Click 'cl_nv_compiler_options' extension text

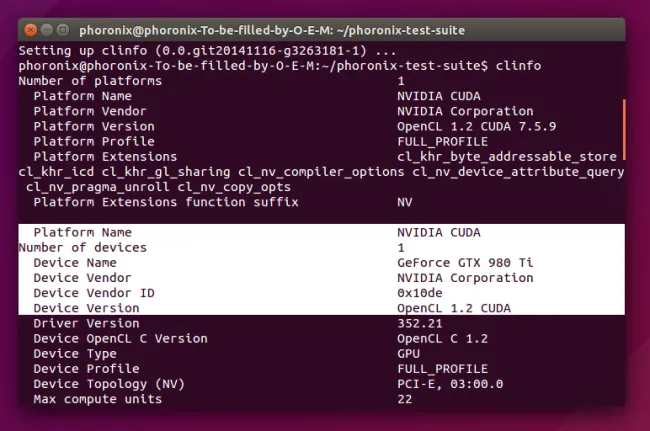(x=321, y=172)
